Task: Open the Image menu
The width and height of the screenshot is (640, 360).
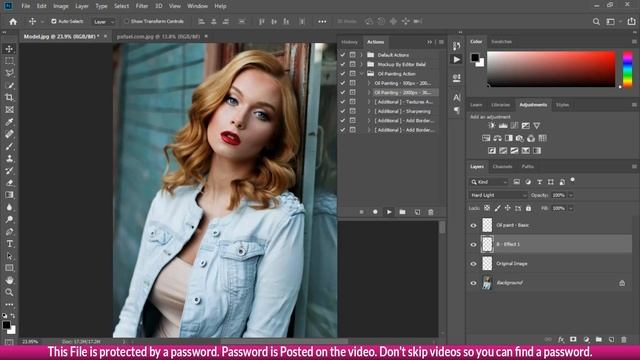Action: 60,6
